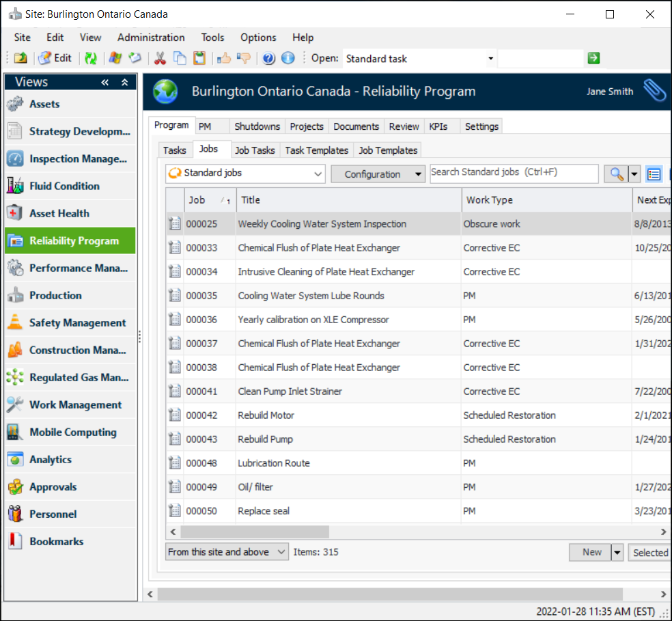Open the Fluid Condition view
The width and height of the screenshot is (672, 621).
point(64,186)
